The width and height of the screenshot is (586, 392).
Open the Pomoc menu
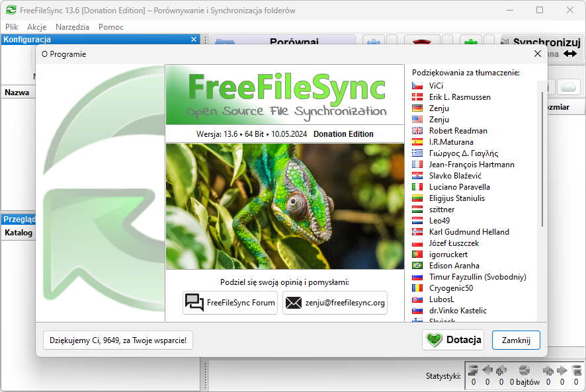[111, 27]
